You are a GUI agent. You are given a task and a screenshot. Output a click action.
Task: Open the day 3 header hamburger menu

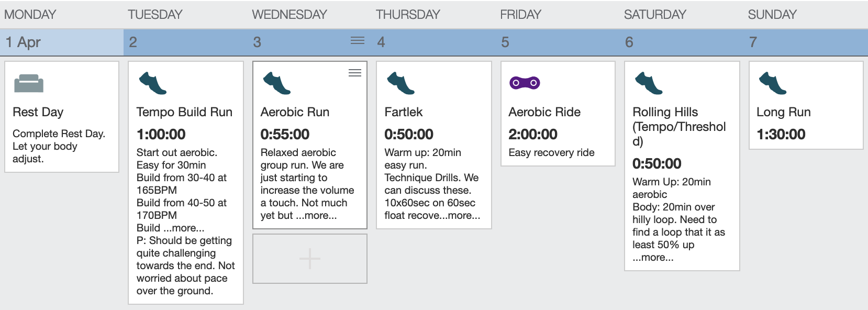click(x=358, y=41)
